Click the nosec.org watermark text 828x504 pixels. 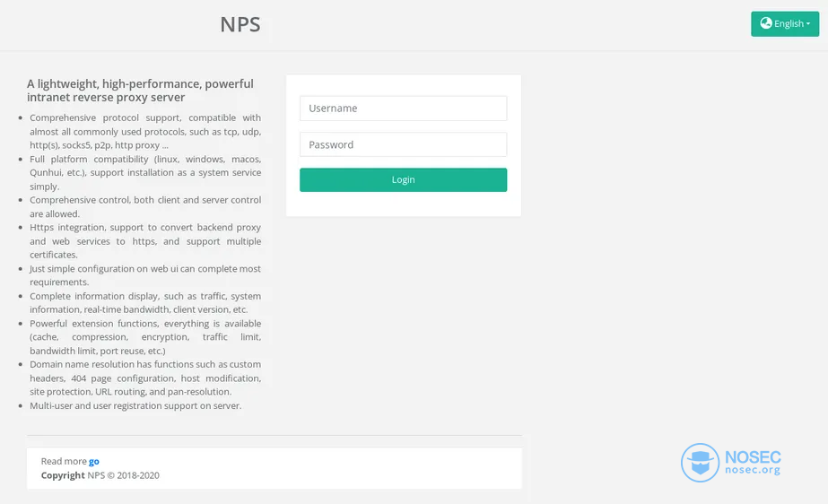753,470
